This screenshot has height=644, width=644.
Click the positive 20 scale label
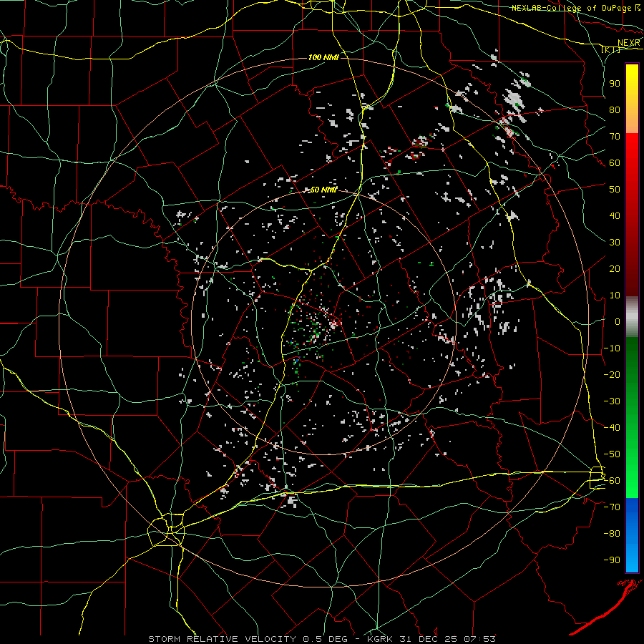[x=615, y=268]
